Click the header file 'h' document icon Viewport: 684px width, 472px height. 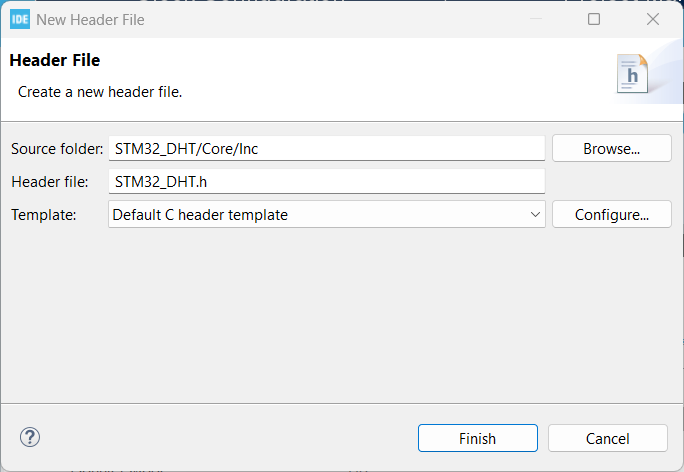(x=632, y=74)
